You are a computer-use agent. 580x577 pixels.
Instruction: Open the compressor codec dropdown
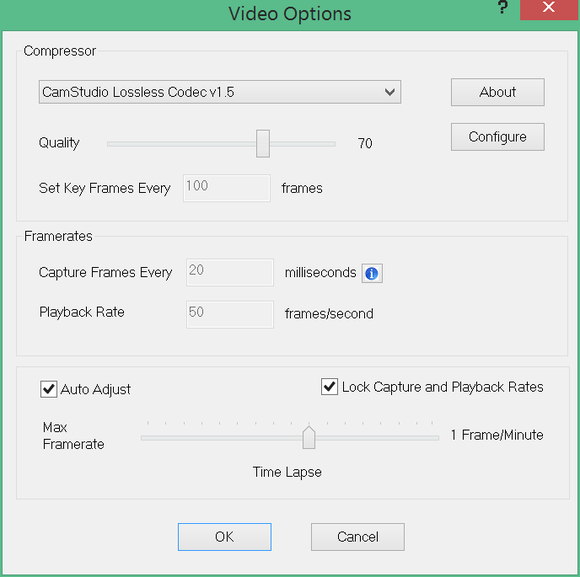pyautogui.click(x=220, y=92)
